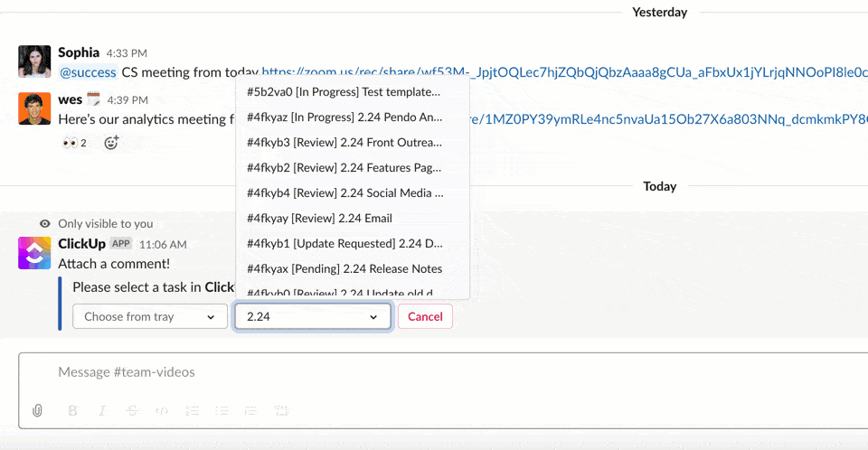Start an ordered list in composer
Viewport: 868px width, 450px height.
click(x=192, y=410)
